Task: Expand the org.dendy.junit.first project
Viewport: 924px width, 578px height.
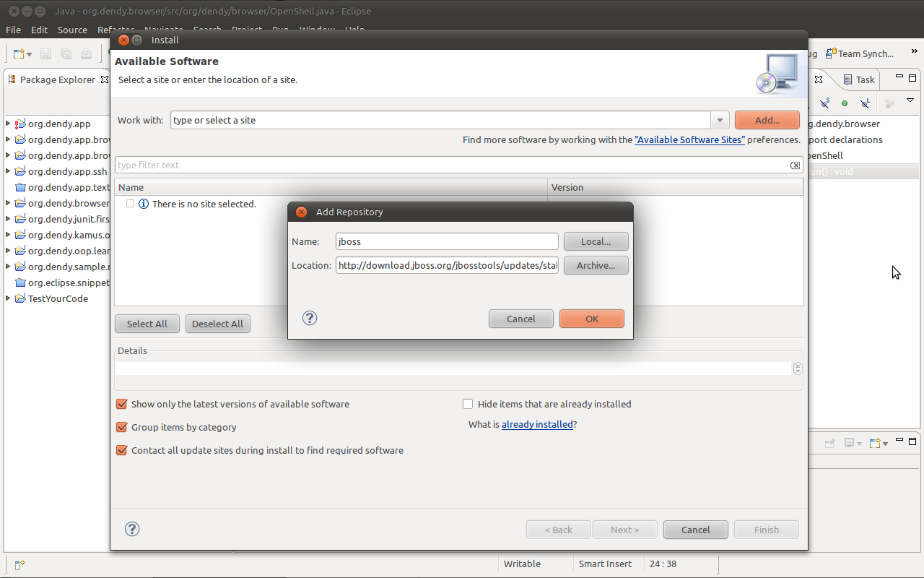Action: 8,219
